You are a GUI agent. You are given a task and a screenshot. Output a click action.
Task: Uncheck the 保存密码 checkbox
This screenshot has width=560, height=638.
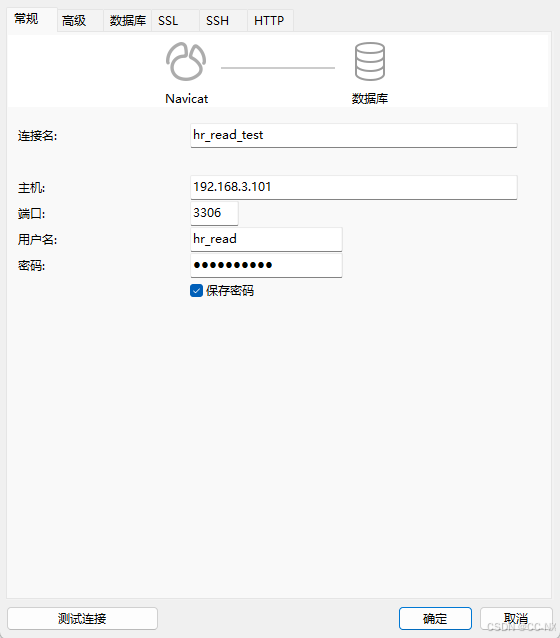[x=197, y=291]
